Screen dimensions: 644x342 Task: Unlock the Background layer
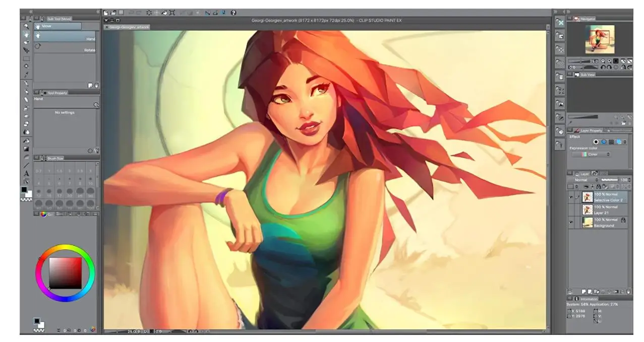(623, 221)
